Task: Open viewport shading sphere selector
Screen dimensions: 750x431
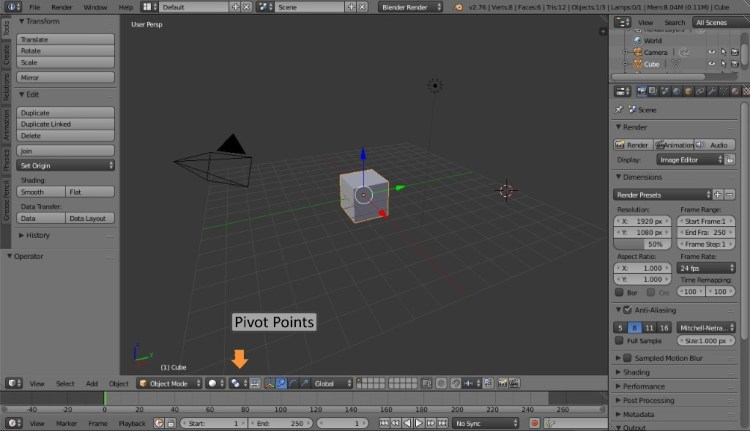Action: (215, 383)
